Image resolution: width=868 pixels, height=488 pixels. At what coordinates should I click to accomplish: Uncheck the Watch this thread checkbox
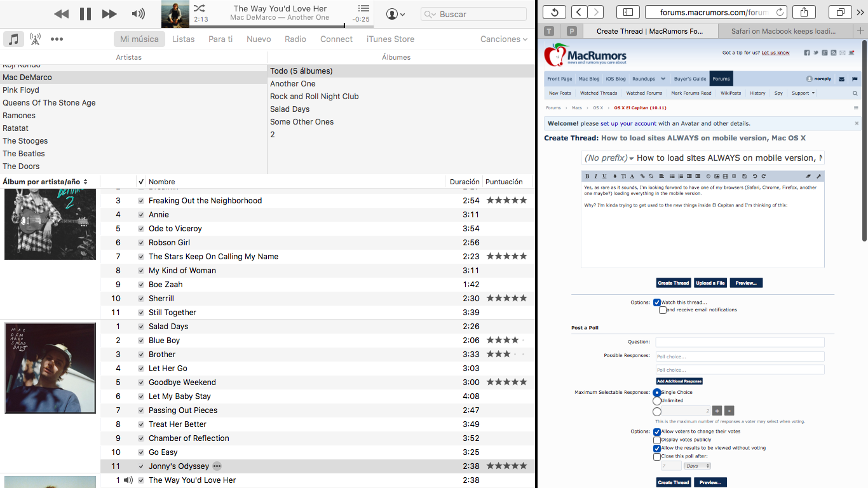[x=657, y=302]
